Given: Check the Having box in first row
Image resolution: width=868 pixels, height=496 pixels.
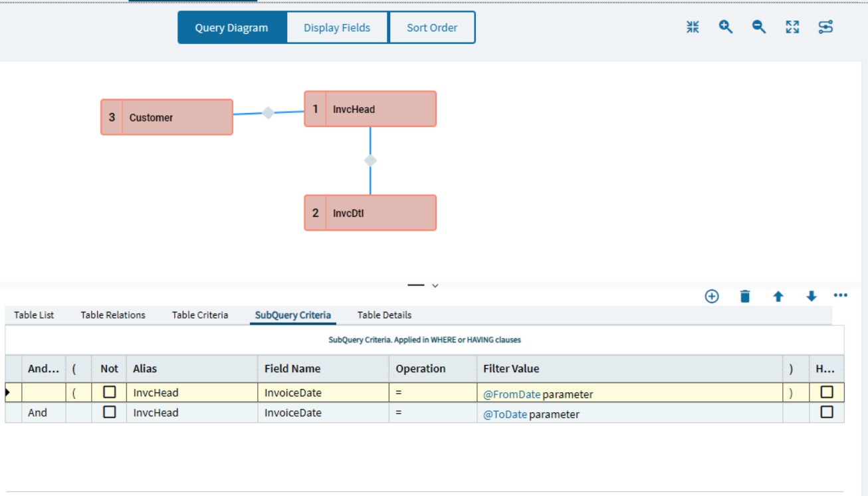Looking at the screenshot, I should (x=827, y=392).
